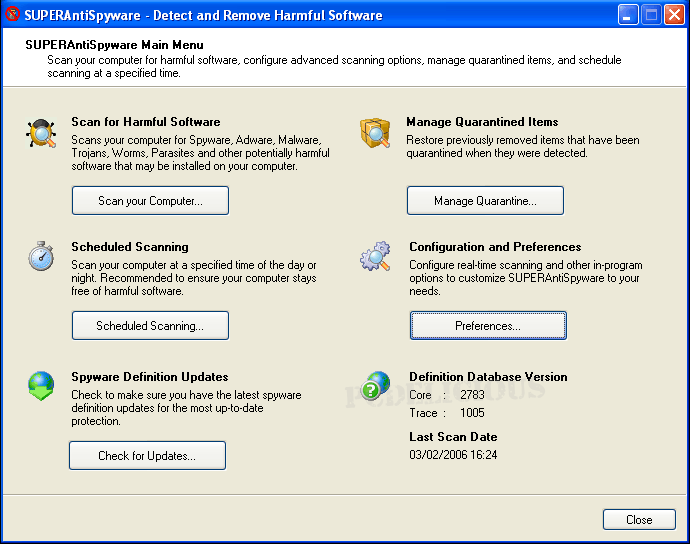
Task: Click the Last Scan Date value
Action: pyautogui.click(x=453, y=455)
